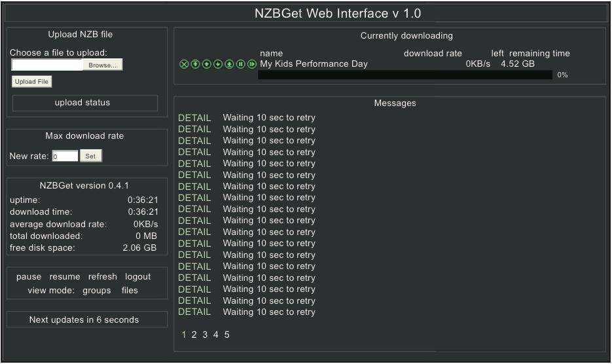The image size is (612, 364).
Task: Click the move up one position arrow icon
Action: [206, 64]
